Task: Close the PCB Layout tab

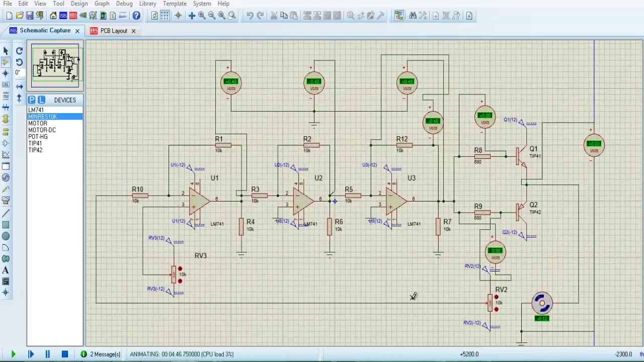Action: click(133, 31)
